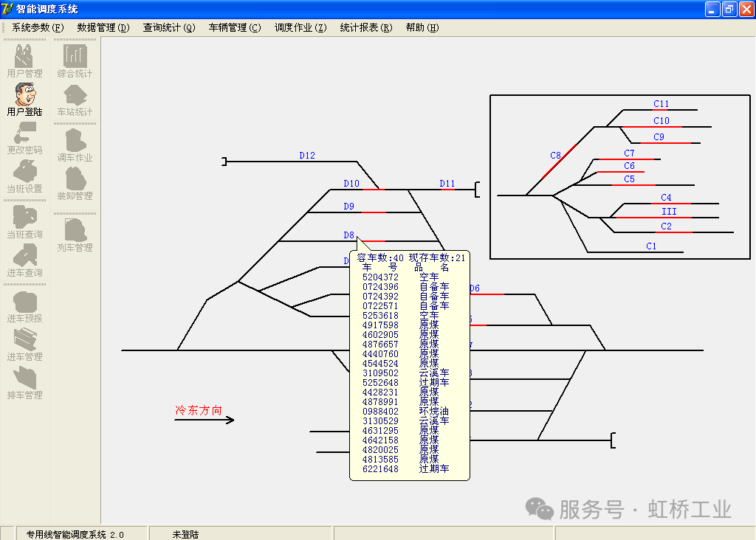756x540 pixels.
Task: Click track label D10 on the diagram
Action: [x=351, y=184]
